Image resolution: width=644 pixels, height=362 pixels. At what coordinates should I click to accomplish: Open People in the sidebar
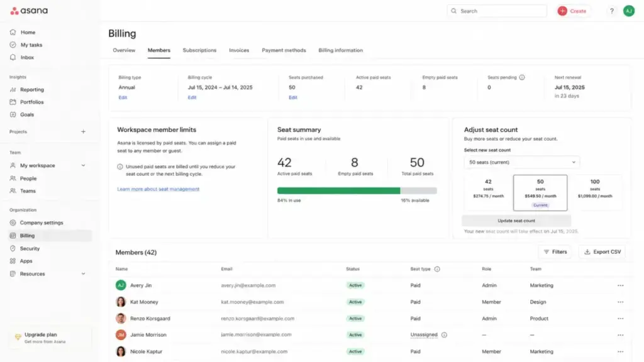pos(28,178)
